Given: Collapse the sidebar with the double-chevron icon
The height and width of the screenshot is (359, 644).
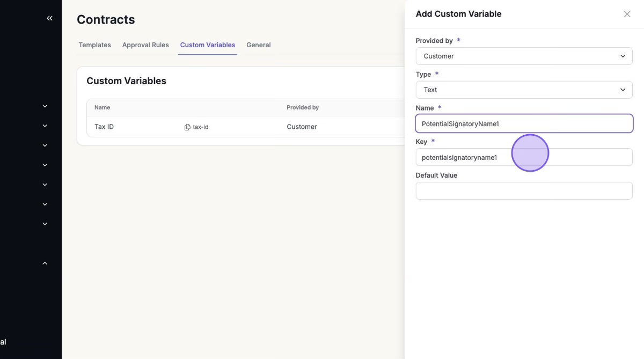Looking at the screenshot, I should [x=49, y=18].
